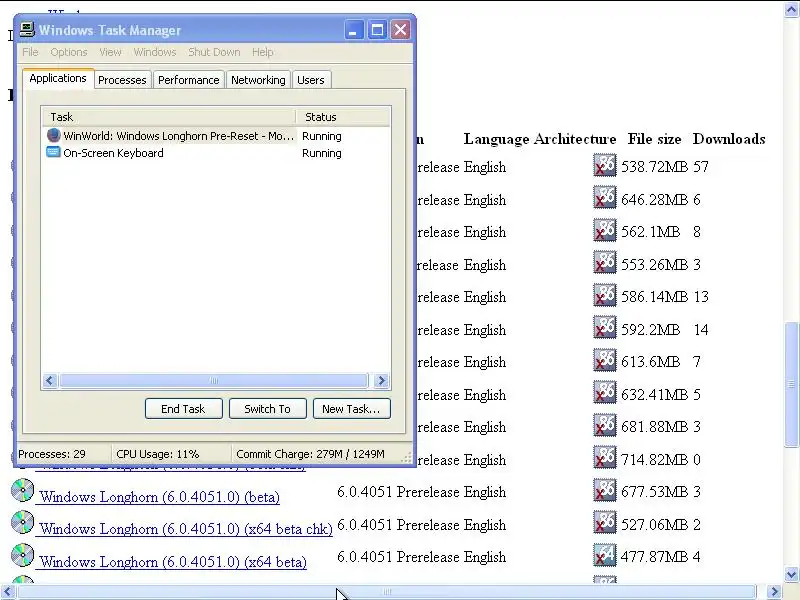
Task: Click the task list horizontal scrollbar thumb
Action: click(213, 381)
